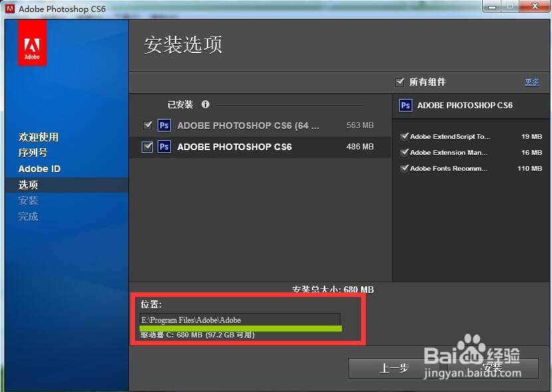552x392 pixels.
Task: Click the Ps icon beside ADOBE PHOTOSHOP CS6 (64-bit)
Action: coord(164,125)
